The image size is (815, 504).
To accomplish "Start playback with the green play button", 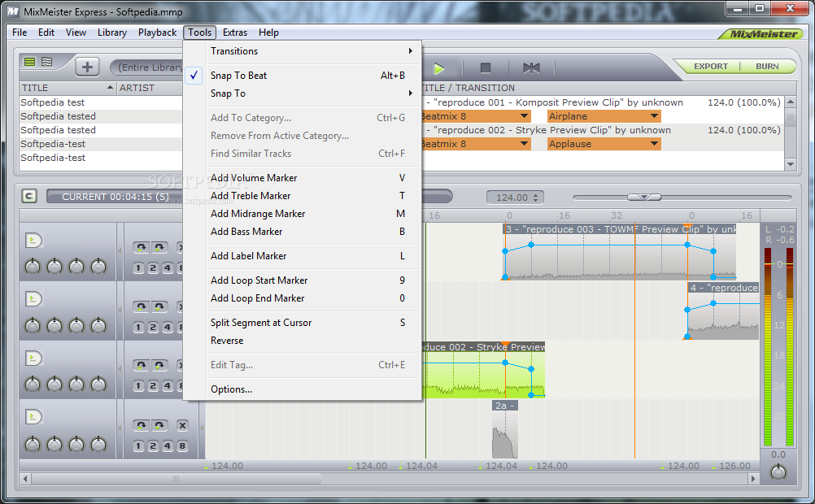I will point(438,68).
